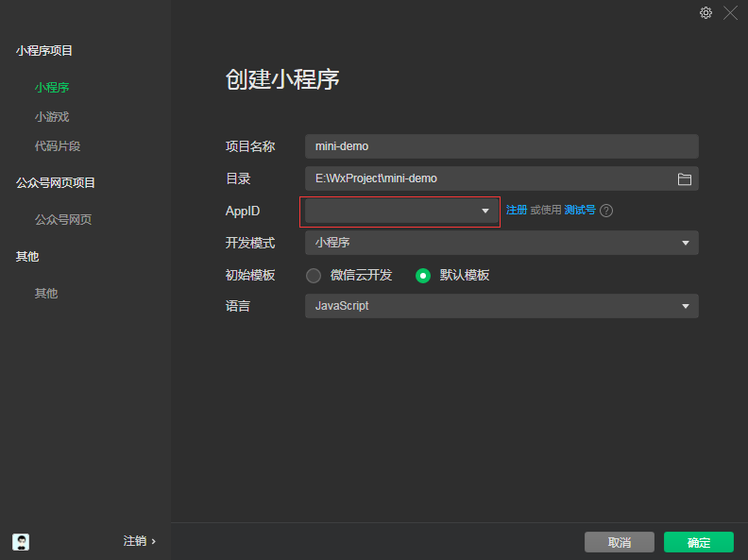748x560 pixels.
Task: Close the create mini program dialog
Action: [x=730, y=13]
